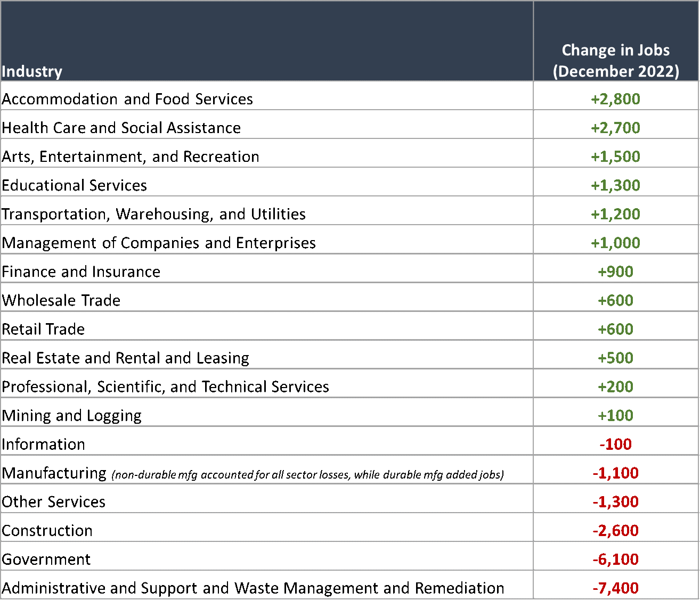
Task: Click the +200 value cell
Action: (616, 386)
